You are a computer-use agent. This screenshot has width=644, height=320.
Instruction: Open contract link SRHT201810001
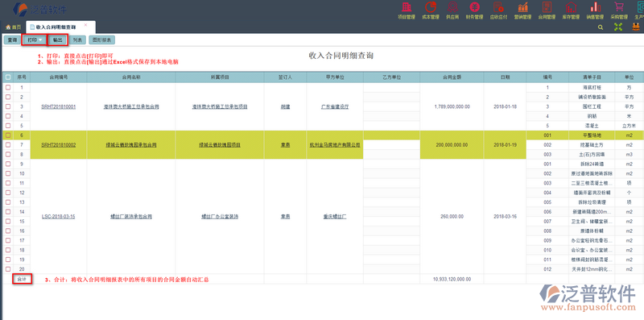coord(58,106)
